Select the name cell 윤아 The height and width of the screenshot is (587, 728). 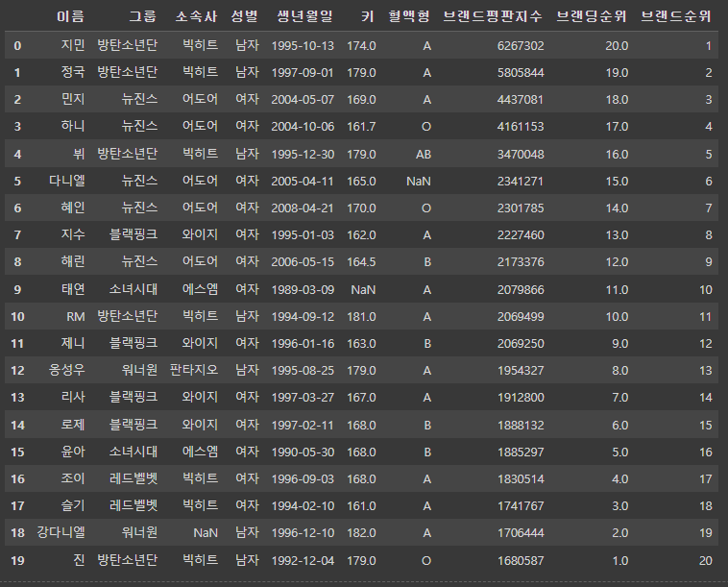(x=73, y=452)
